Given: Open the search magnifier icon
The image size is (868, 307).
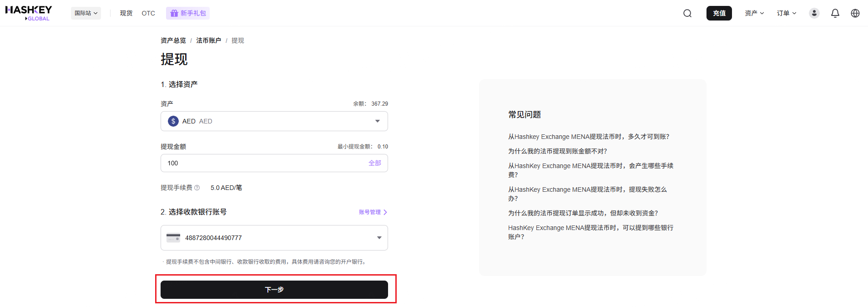Looking at the screenshot, I should point(687,13).
